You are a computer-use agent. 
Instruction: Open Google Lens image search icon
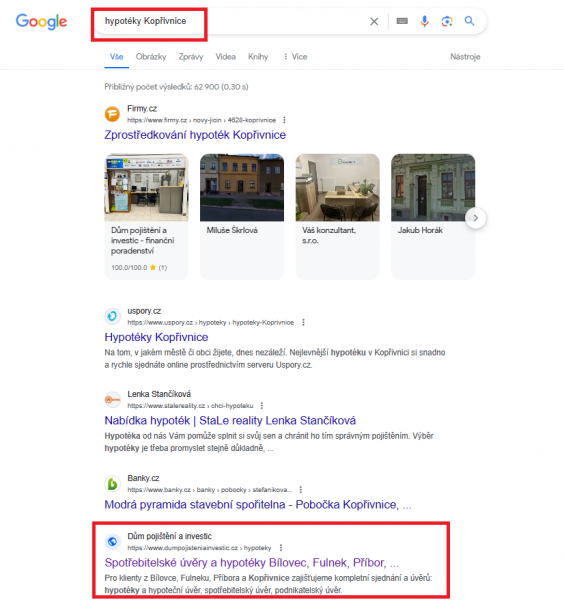tap(447, 21)
